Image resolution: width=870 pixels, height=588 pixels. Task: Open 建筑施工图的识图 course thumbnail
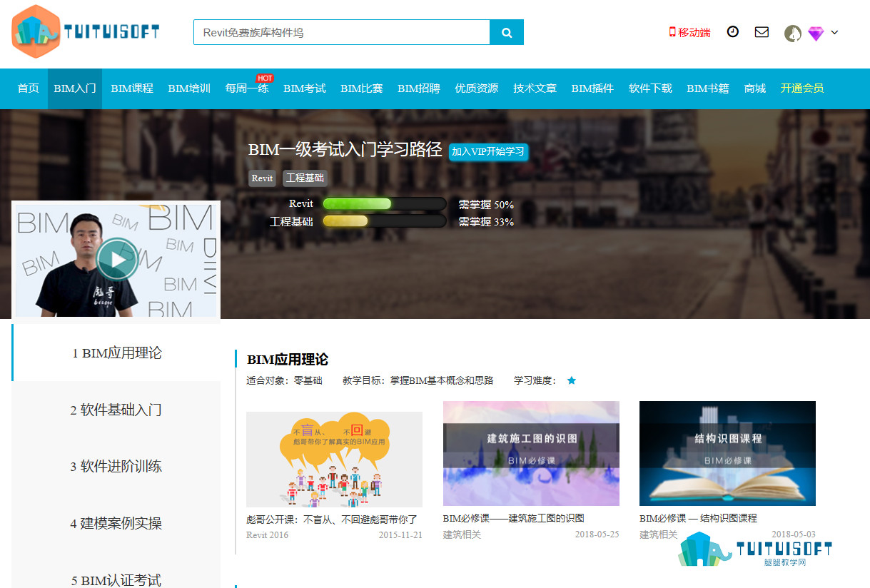coord(531,453)
